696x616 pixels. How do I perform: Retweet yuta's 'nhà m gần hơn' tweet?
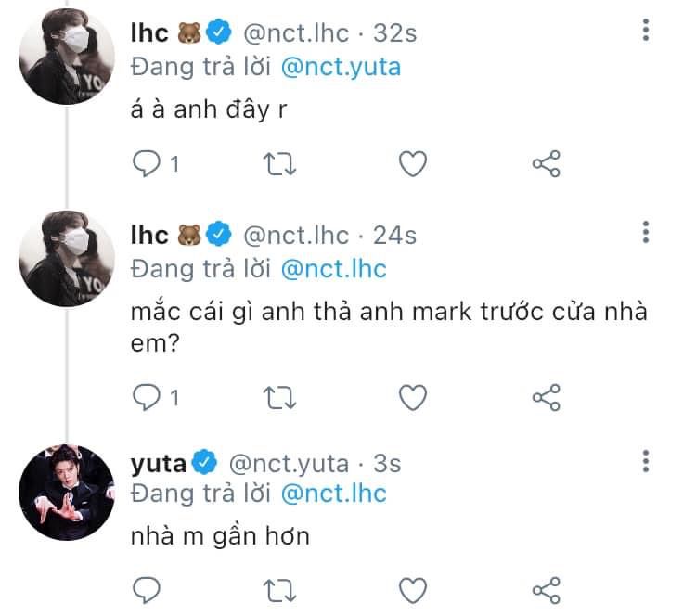point(279,591)
